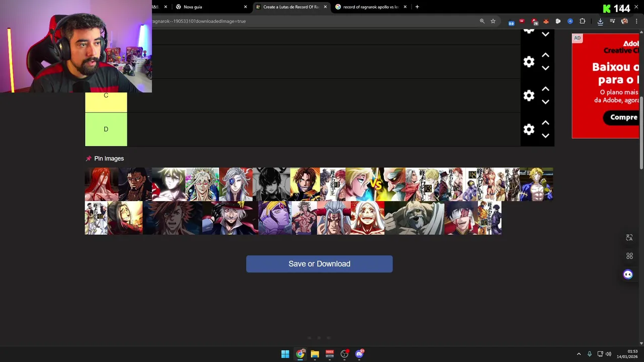644x362 pixels.
Task: Click the address bar URL field
Action: pyautogui.click(x=312, y=21)
